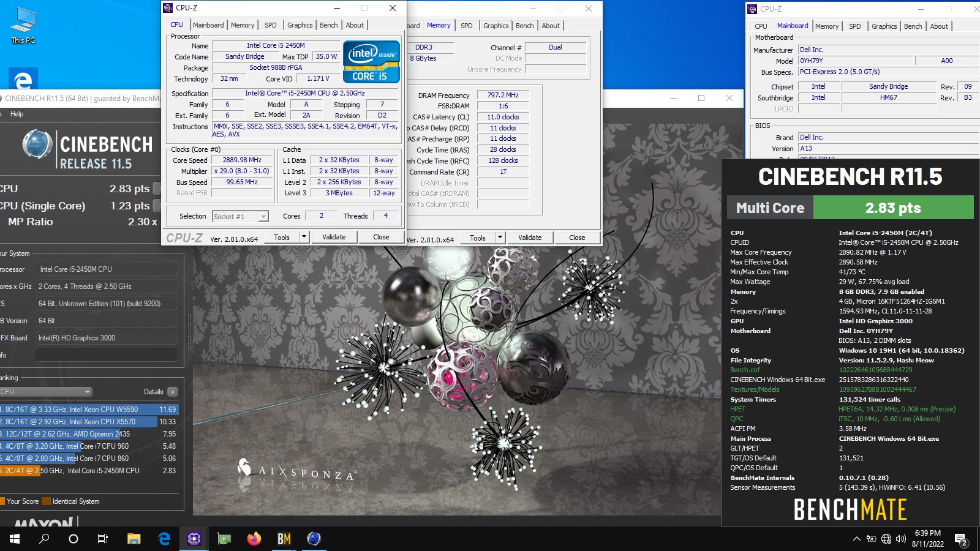Open the Bench tab in the rightmost CPU-Z window

pyautogui.click(x=913, y=26)
